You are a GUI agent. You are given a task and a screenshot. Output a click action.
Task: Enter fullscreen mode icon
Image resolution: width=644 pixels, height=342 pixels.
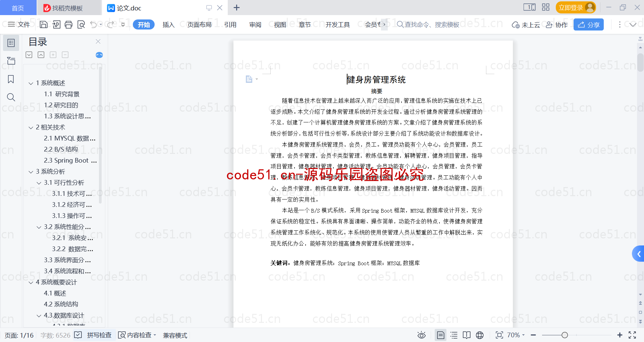tap(632, 335)
